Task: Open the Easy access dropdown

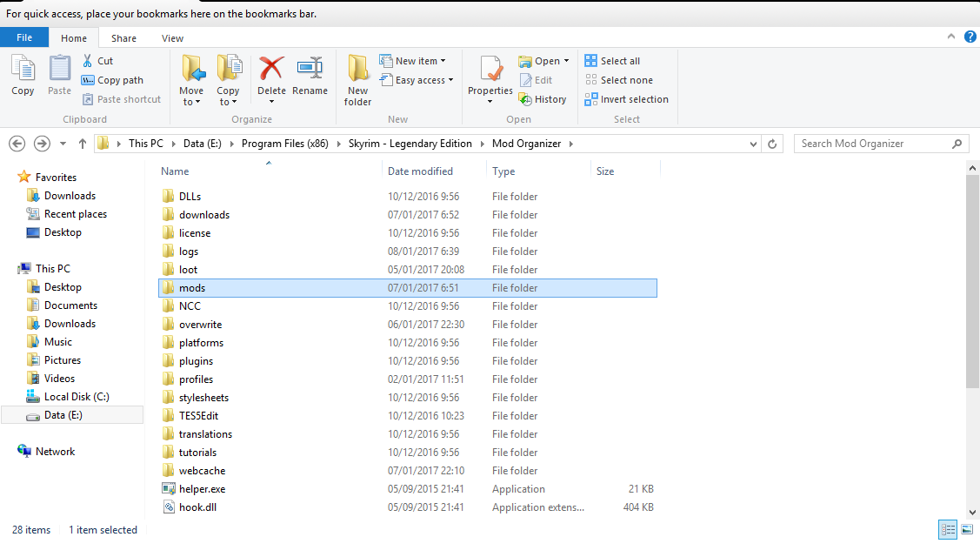Action: pyautogui.click(x=417, y=80)
